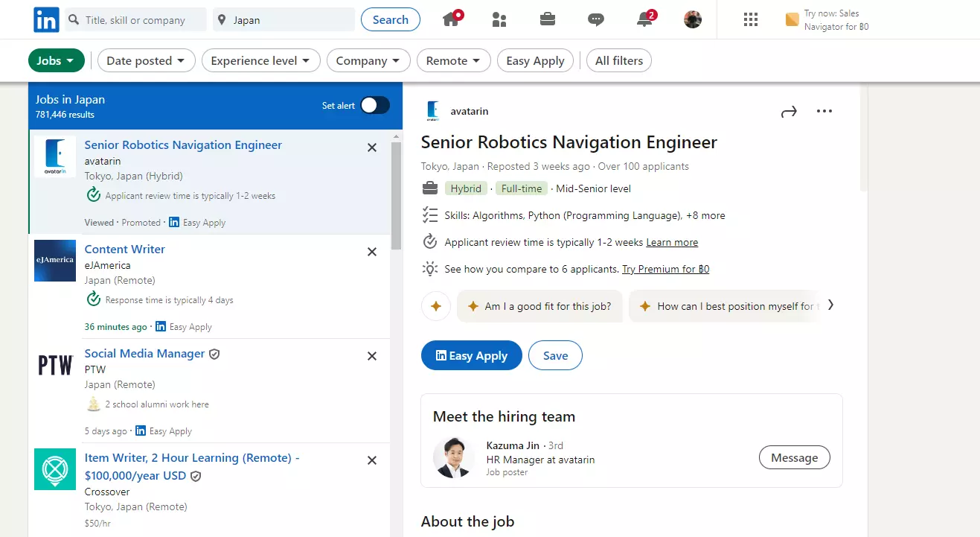Open the Messaging chat bubble icon
Image resolution: width=980 pixels, height=537 pixels.
coord(596,20)
